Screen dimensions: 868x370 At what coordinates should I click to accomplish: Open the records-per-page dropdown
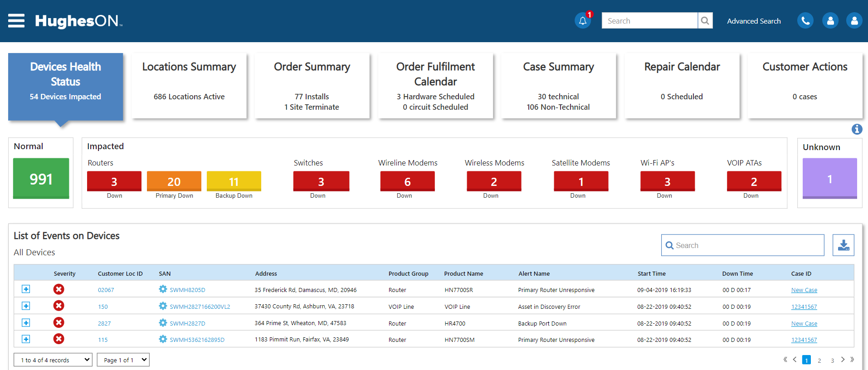coord(53,360)
